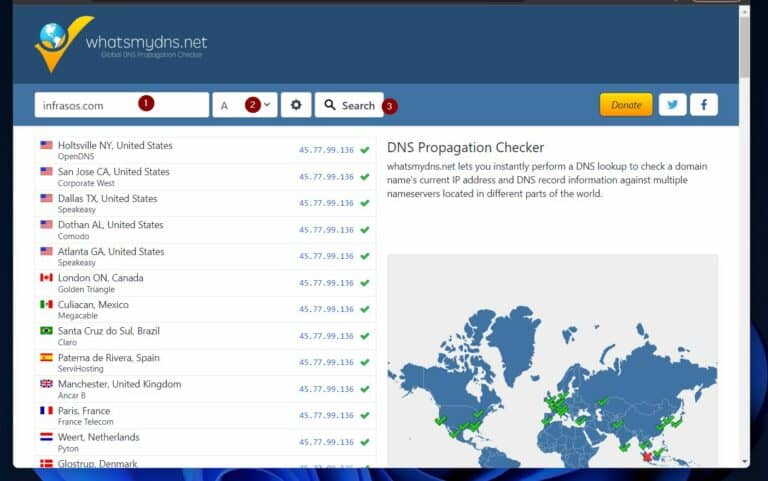
Task: Open the A record type dropdown
Action: coord(245,105)
